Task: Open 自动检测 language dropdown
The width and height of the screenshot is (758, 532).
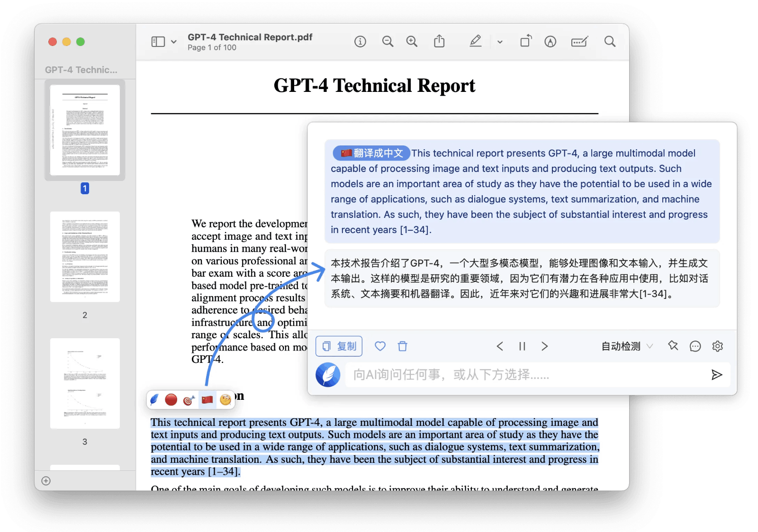Action: click(x=627, y=346)
